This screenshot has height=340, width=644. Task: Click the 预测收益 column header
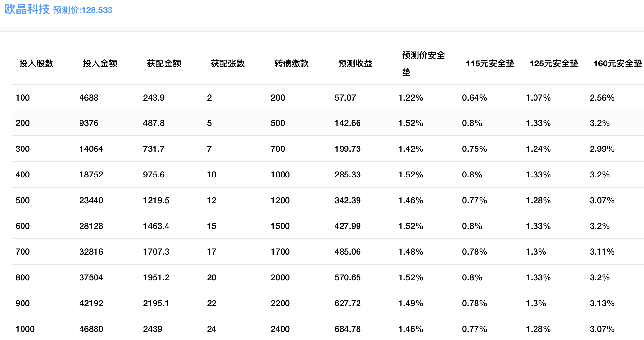tap(355, 64)
